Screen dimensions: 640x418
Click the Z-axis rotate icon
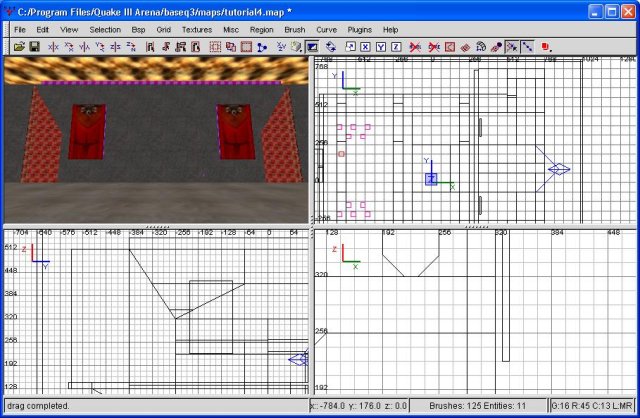pyautogui.click(x=131, y=47)
